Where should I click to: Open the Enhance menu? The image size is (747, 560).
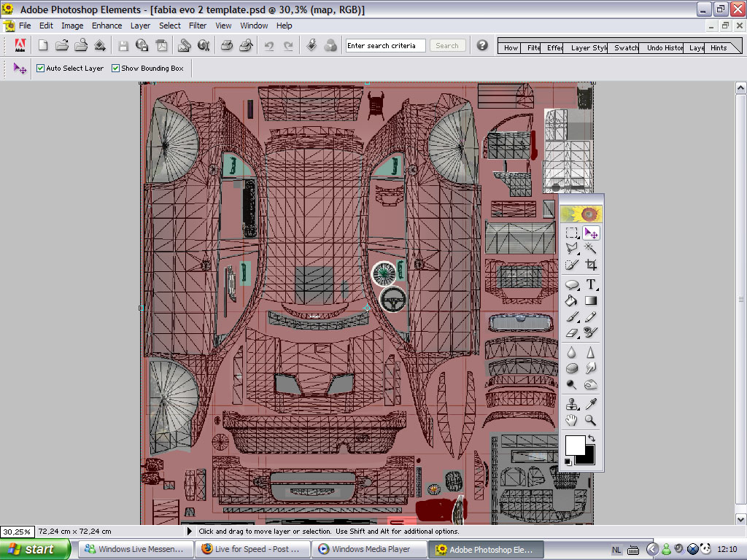coord(107,26)
